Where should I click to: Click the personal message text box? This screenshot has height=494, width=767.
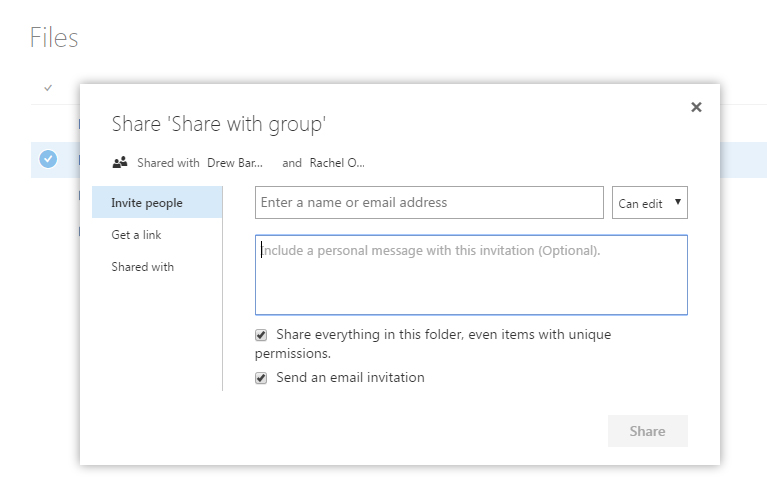click(471, 275)
